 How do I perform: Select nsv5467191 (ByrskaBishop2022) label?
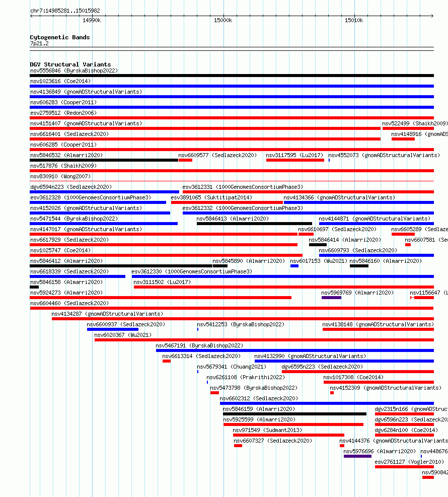coord(199,345)
